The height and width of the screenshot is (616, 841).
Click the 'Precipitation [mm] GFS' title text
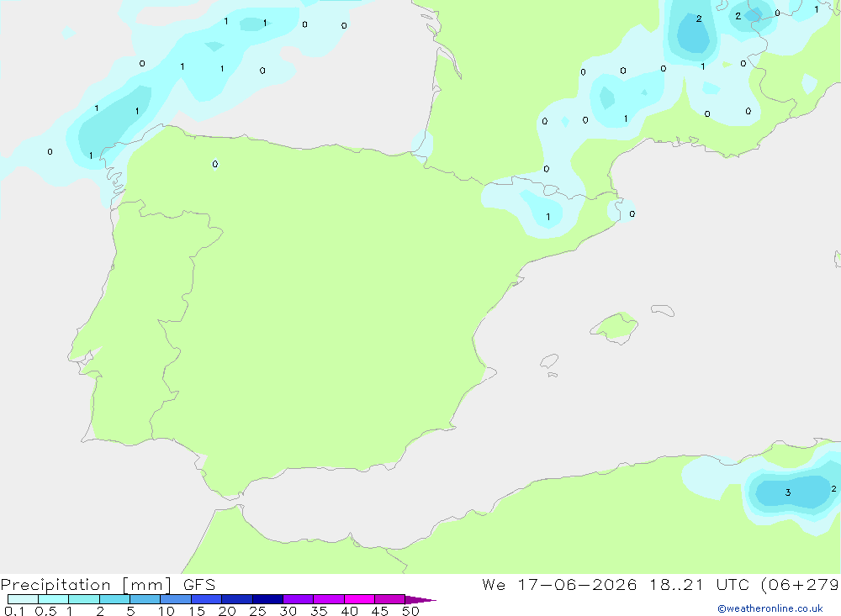point(108,585)
